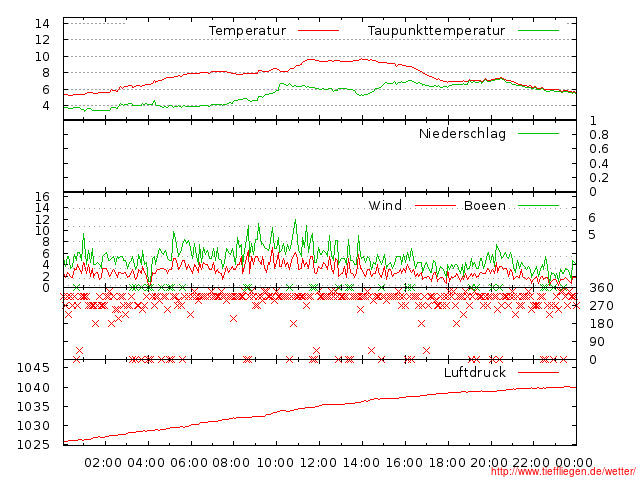This screenshot has height=480, width=640.
Task: Click the 16 wind speed axis value
Action: [42, 197]
